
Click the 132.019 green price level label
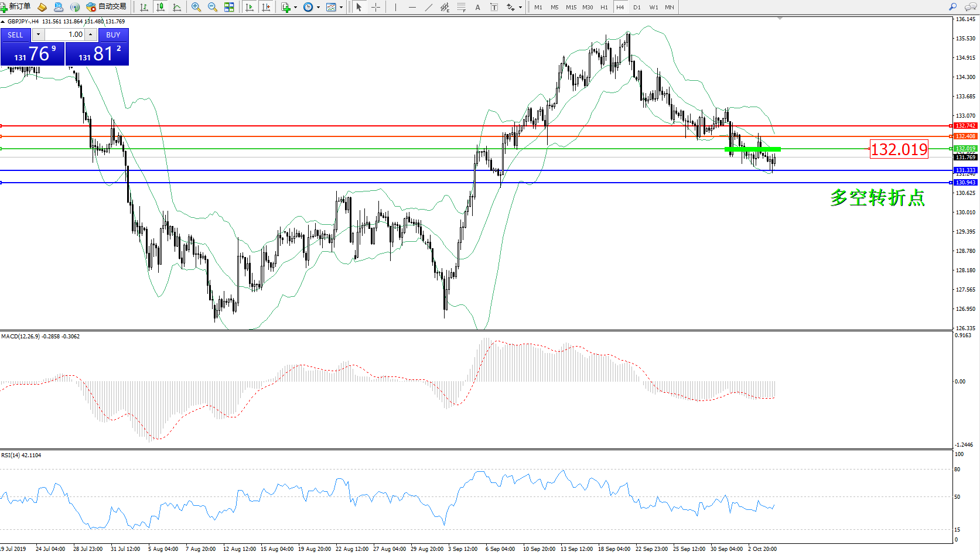coord(899,149)
